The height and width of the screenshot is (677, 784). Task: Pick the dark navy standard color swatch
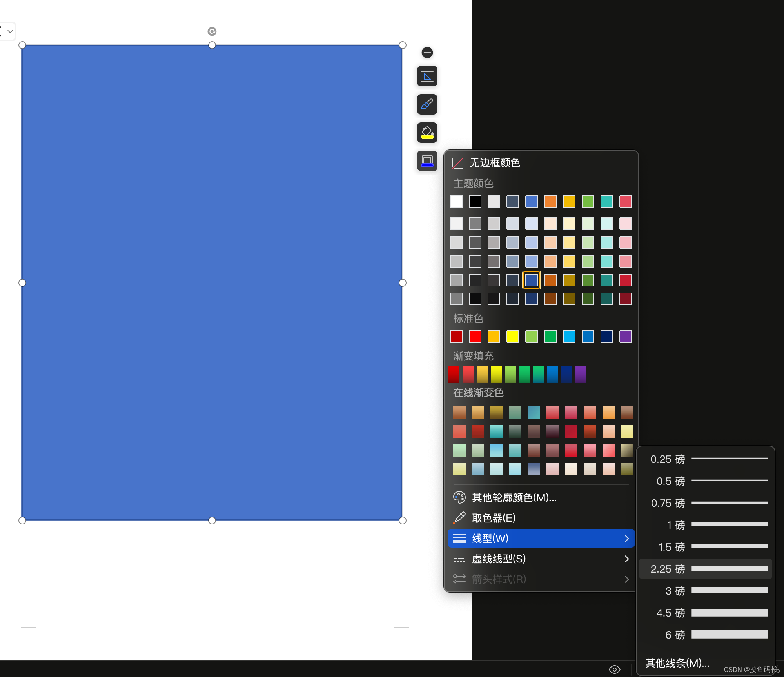tap(606, 337)
